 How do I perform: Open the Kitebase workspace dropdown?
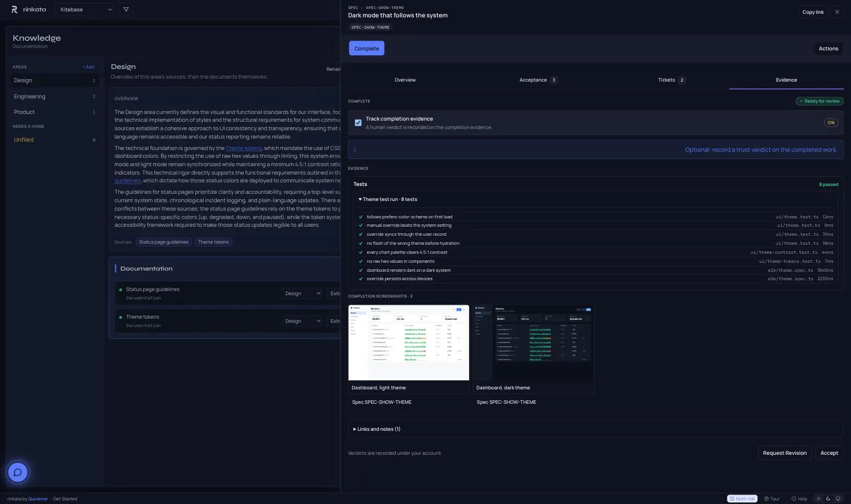click(85, 10)
